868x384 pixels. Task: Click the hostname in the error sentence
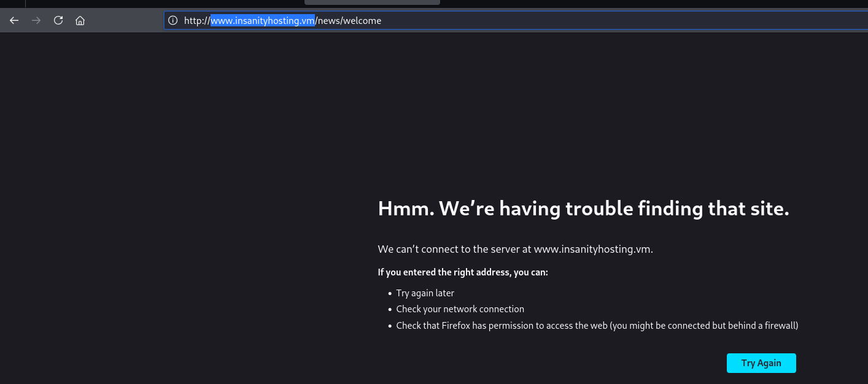(592, 249)
